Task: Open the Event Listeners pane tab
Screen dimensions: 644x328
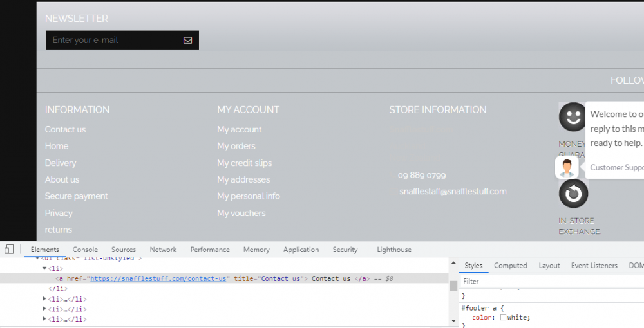Action: 594,266
